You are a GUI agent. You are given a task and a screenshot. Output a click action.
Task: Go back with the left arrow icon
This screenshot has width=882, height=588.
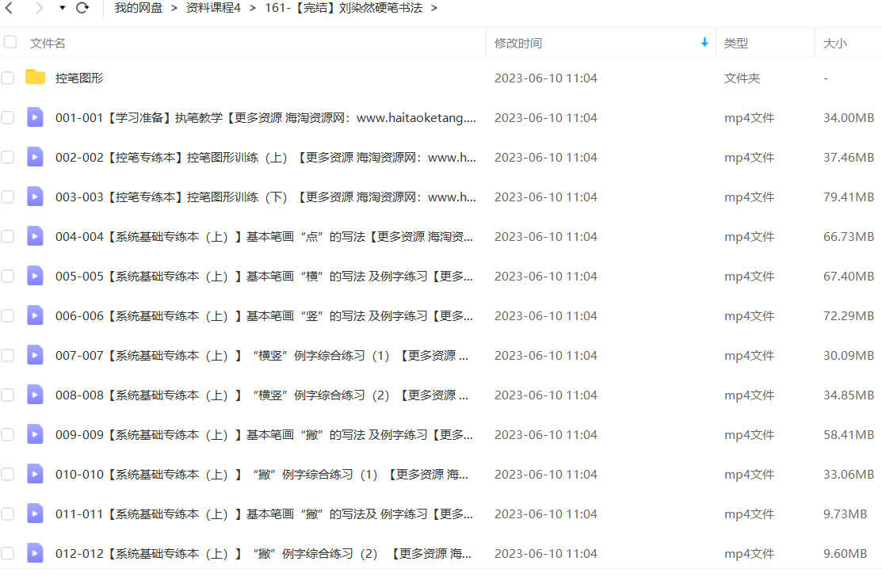coord(9,8)
